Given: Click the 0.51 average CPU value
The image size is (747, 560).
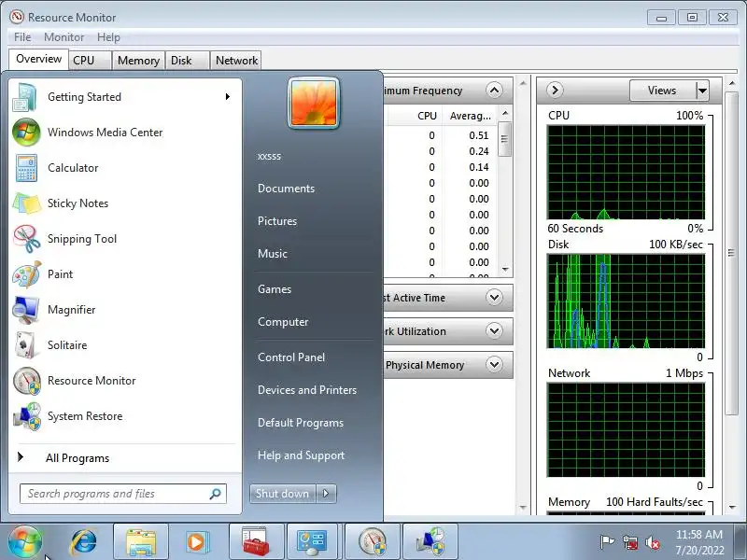Looking at the screenshot, I should 478,135.
